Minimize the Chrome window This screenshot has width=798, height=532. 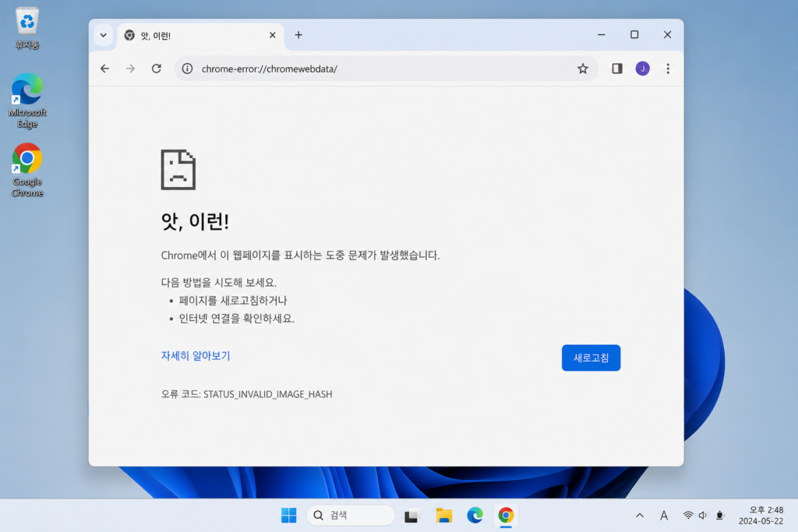tap(601, 34)
